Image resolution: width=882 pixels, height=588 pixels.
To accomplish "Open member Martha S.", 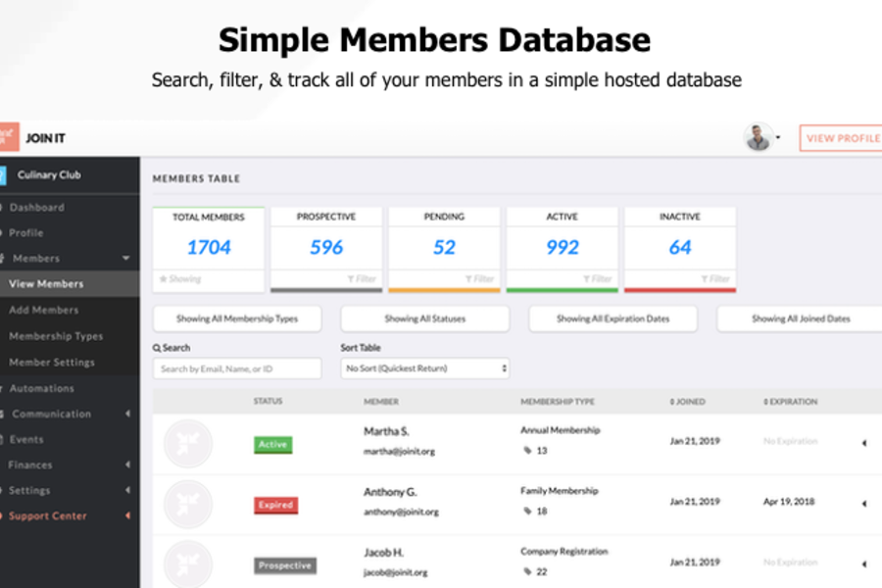I will [x=386, y=431].
